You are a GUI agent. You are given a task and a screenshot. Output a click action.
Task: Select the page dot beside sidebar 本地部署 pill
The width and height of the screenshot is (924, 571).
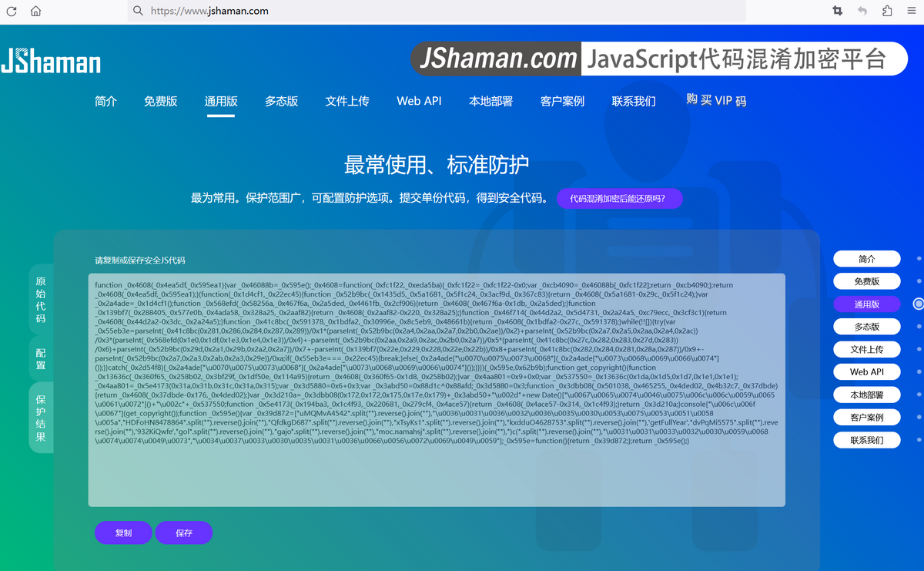(x=919, y=395)
